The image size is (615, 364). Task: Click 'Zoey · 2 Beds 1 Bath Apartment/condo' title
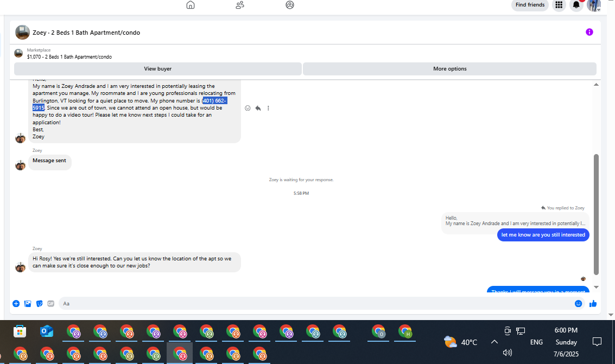(x=86, y=33)
